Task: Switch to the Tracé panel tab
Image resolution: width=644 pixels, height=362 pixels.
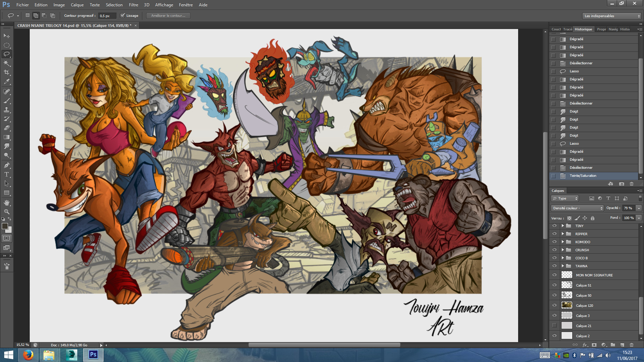Action: [568, 29]
